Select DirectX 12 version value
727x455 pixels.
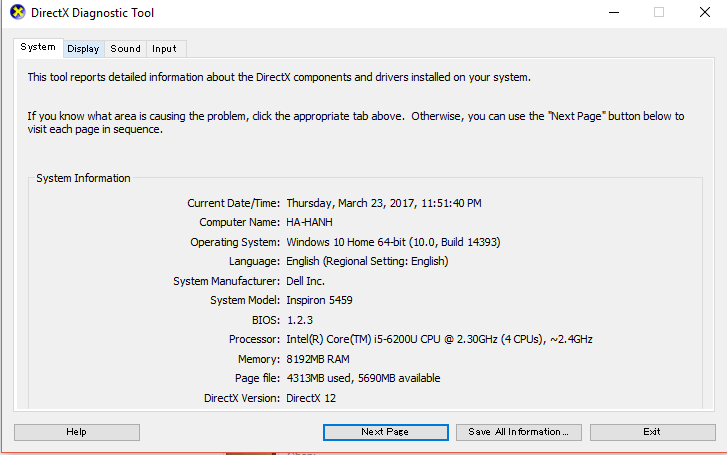tap(311, 398)
